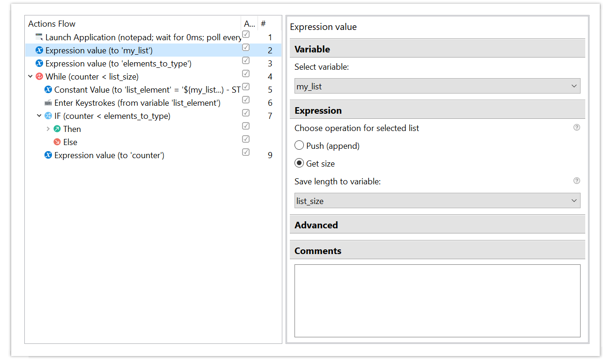Screen dimensions: 611x364
Task: Select the Get size radio option
Action: [299, 163]
